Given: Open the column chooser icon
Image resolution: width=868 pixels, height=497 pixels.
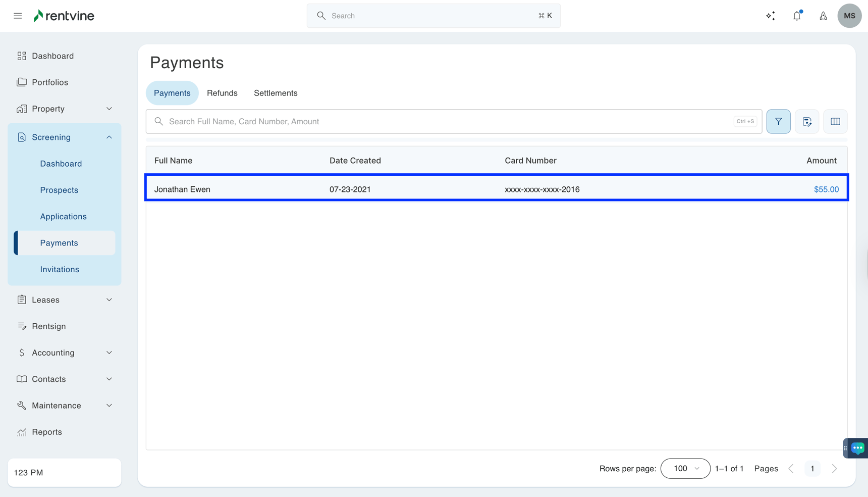Looking at the screenshot, I should [x=835, y=121].
